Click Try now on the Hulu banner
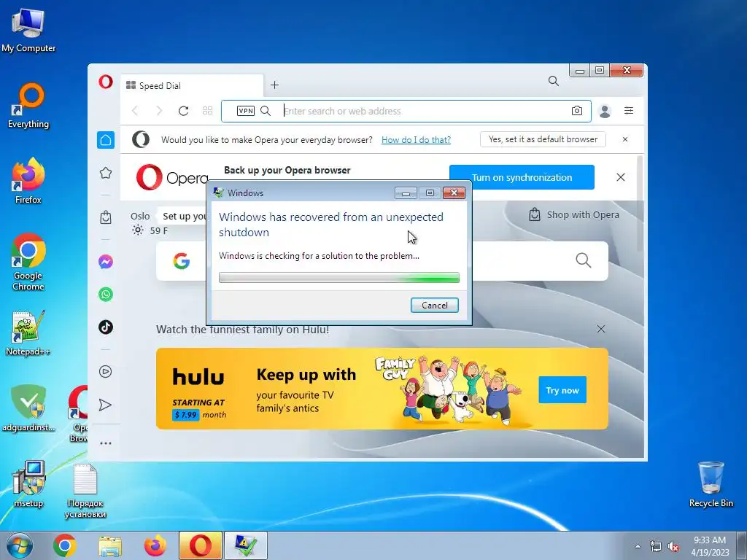The height and width of the screenshot is (560, 747). pyautogui.click(x=562, y=390)
